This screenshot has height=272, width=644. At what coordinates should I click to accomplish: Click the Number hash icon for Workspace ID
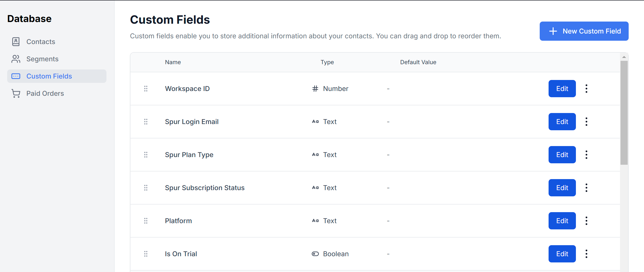(x=315, y=89)
